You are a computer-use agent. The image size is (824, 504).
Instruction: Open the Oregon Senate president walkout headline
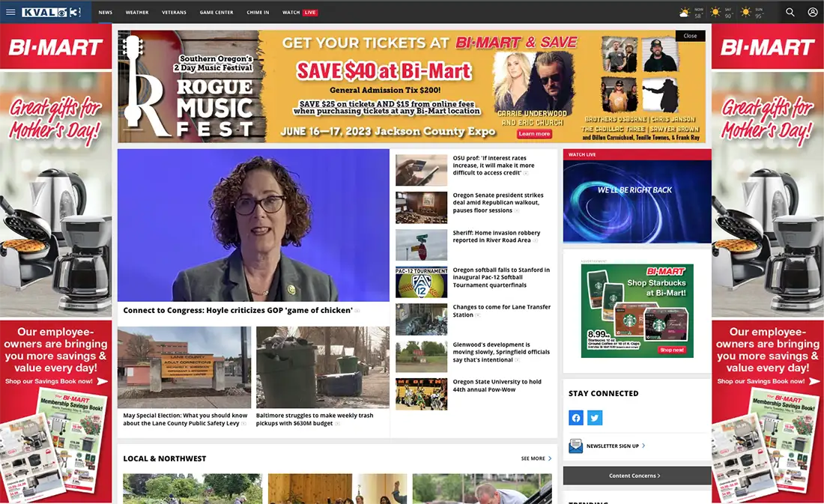(x=497, y=202)
